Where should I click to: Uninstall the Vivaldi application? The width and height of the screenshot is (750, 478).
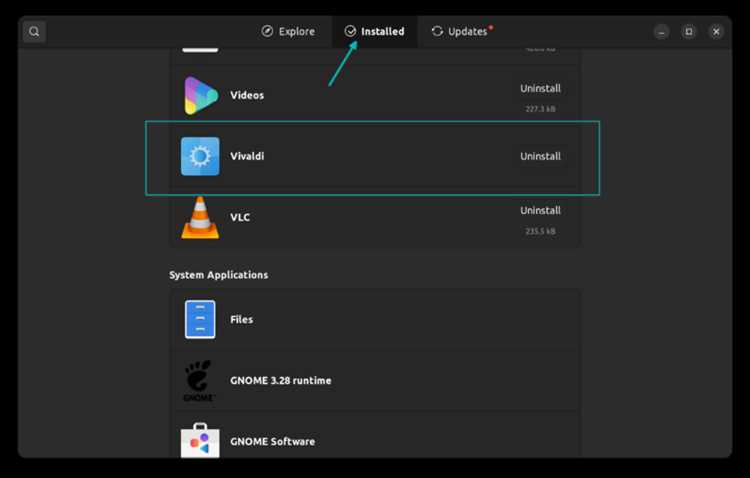[x=540, y=156]
